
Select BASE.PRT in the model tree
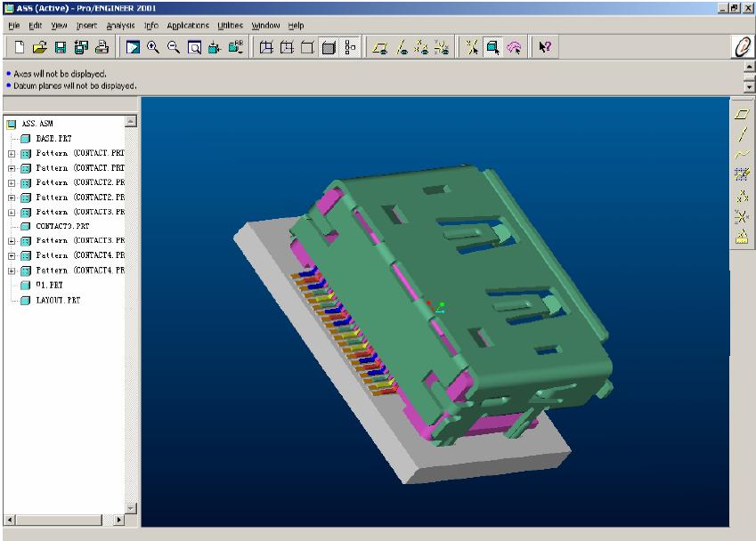pos(53,139)
